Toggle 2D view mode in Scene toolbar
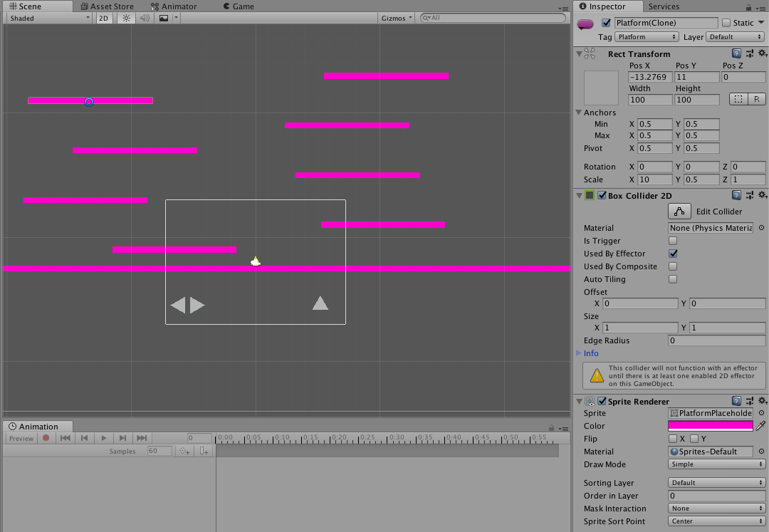Viewport: 769px width, 532px height. [104, 18]
